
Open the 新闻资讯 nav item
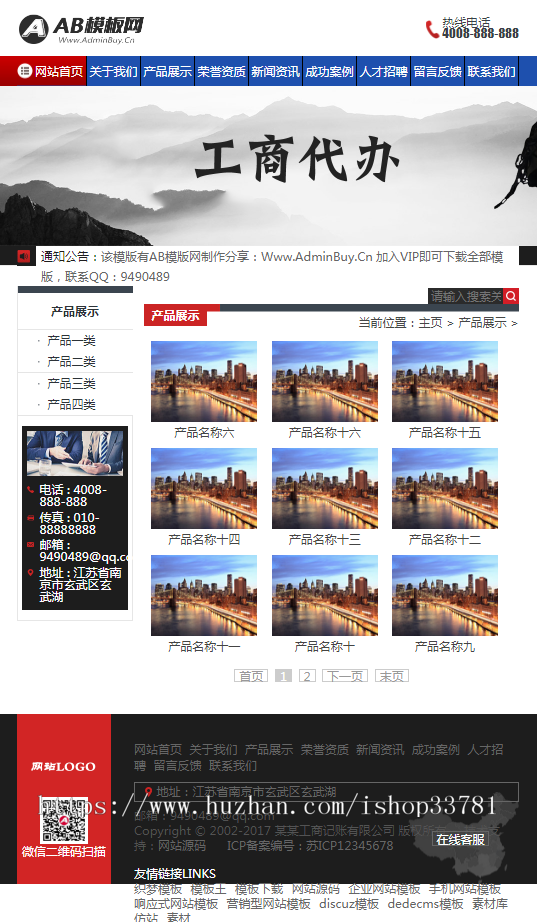pos(276,71)
